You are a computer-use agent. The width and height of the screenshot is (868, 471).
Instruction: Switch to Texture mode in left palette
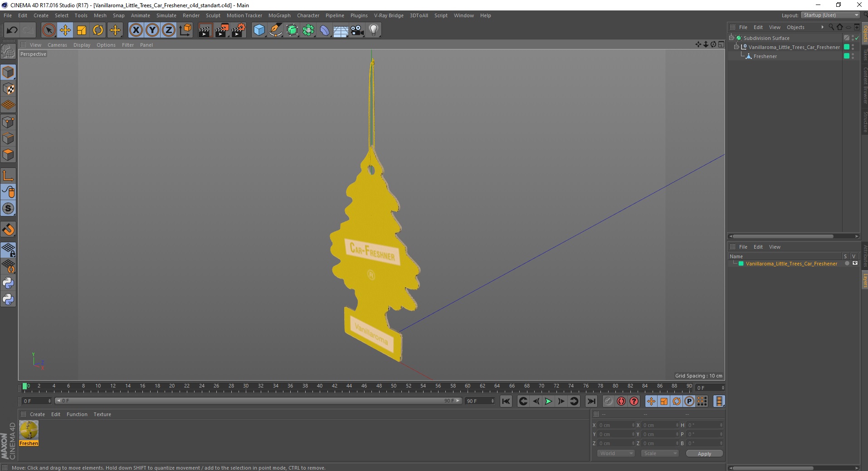point(8,89)
